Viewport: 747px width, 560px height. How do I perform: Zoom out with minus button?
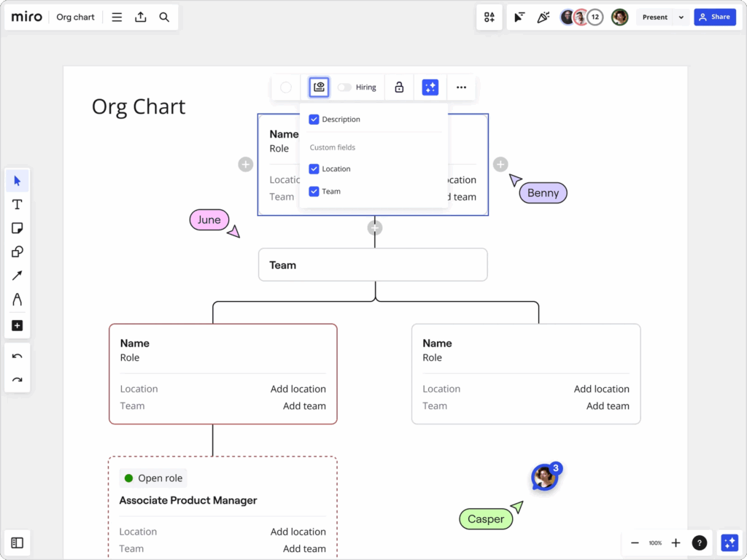point(635,542)
